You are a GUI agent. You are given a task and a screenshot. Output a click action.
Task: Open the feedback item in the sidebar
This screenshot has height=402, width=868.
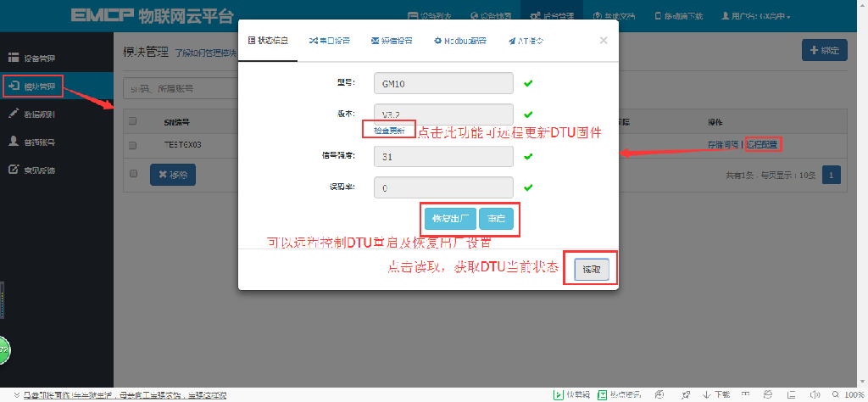click(34, 170)
